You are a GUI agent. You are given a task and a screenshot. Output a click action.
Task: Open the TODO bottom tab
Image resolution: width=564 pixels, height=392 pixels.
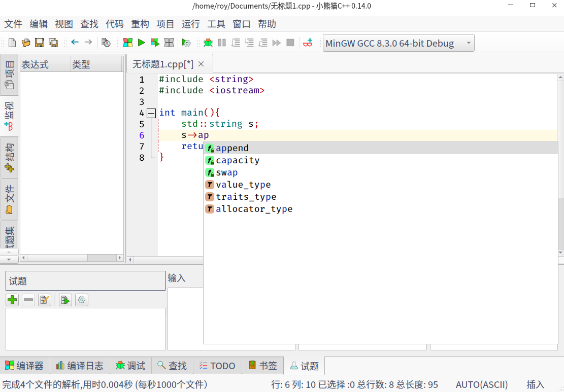point(217,366)
